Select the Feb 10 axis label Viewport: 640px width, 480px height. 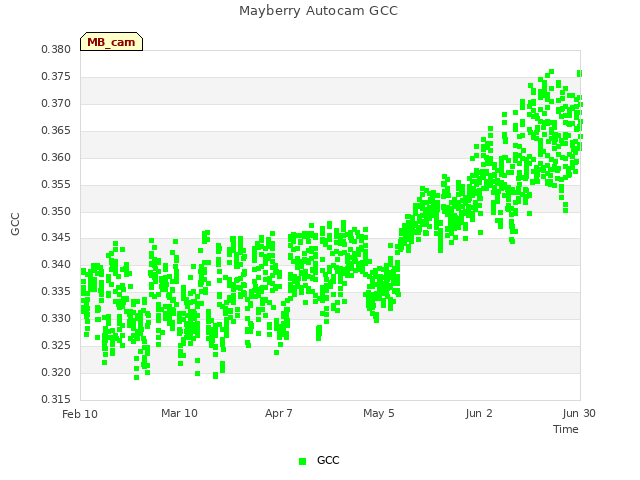point(80,414)
